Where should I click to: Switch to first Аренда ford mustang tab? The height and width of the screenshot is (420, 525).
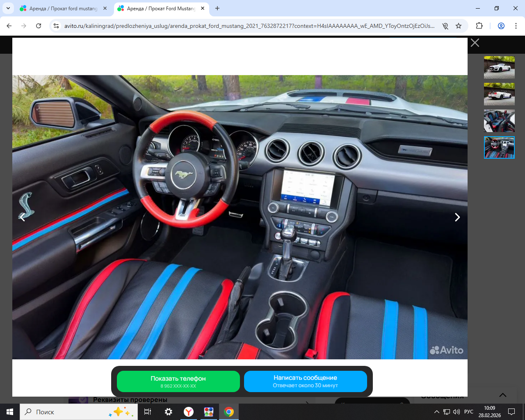pyautogui.click(x=63, y=8)
